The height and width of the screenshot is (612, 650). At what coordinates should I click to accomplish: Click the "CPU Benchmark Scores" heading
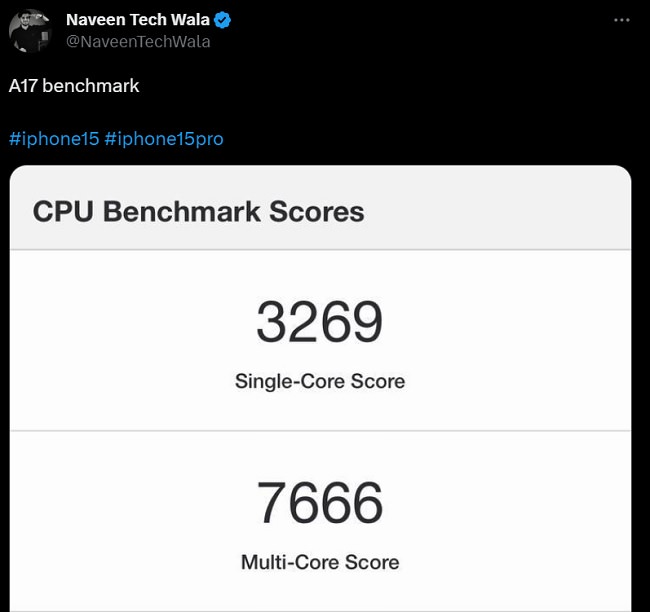198,212
